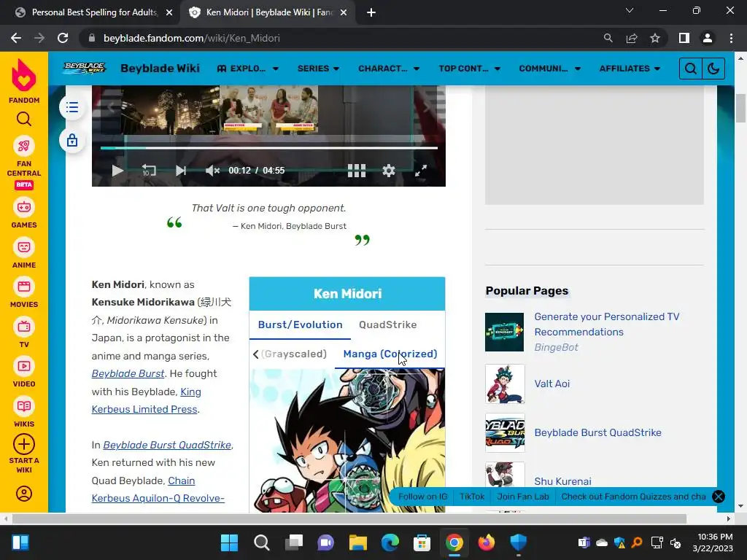Open the Chrome profile avatar

pos(708,38)
